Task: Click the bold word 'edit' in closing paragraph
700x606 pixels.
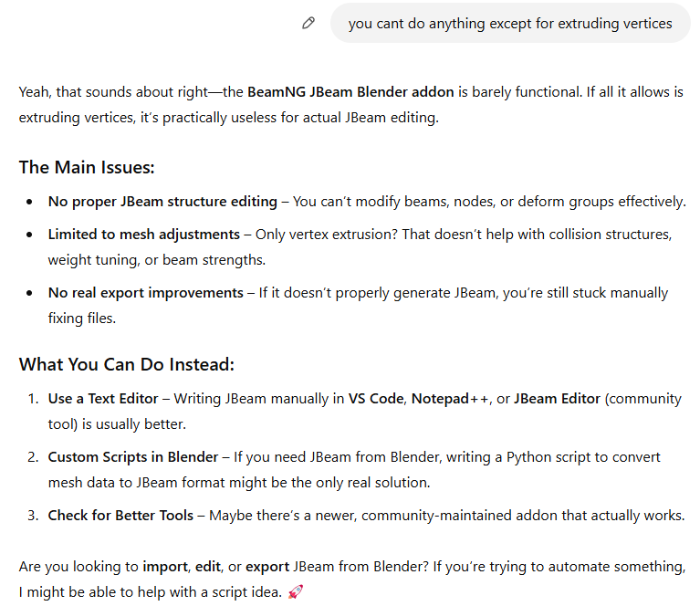Action: 207,567
